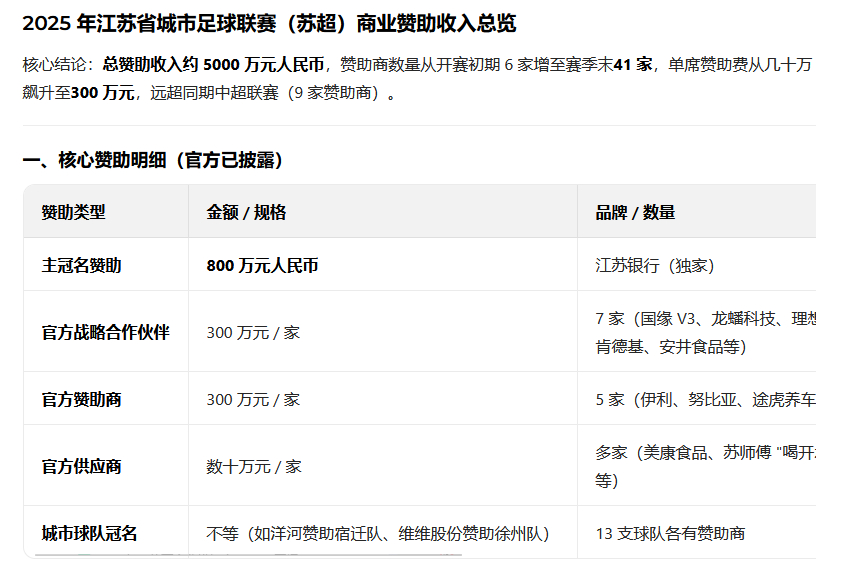Click the row label 城市球队冠名
Image resolution: width=846 pixels, height=565 pixels.
point(90,533)
